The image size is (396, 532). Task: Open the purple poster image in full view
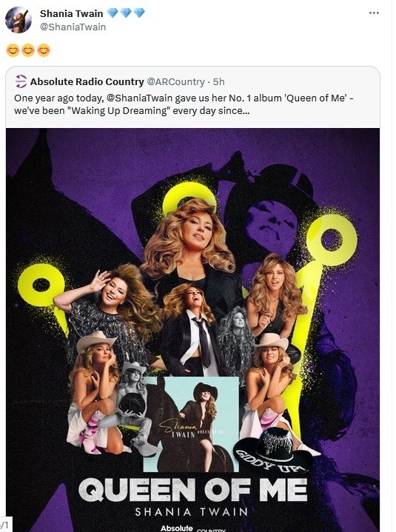click(192, 330)
